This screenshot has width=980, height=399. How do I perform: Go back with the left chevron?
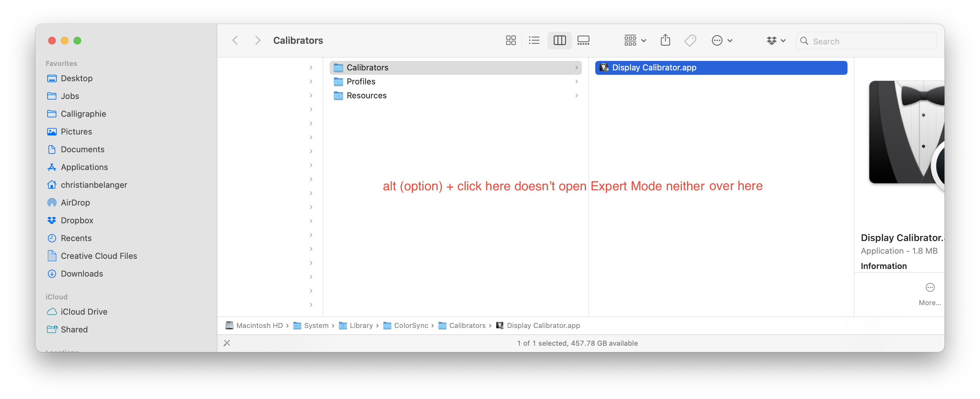(235, 40)
